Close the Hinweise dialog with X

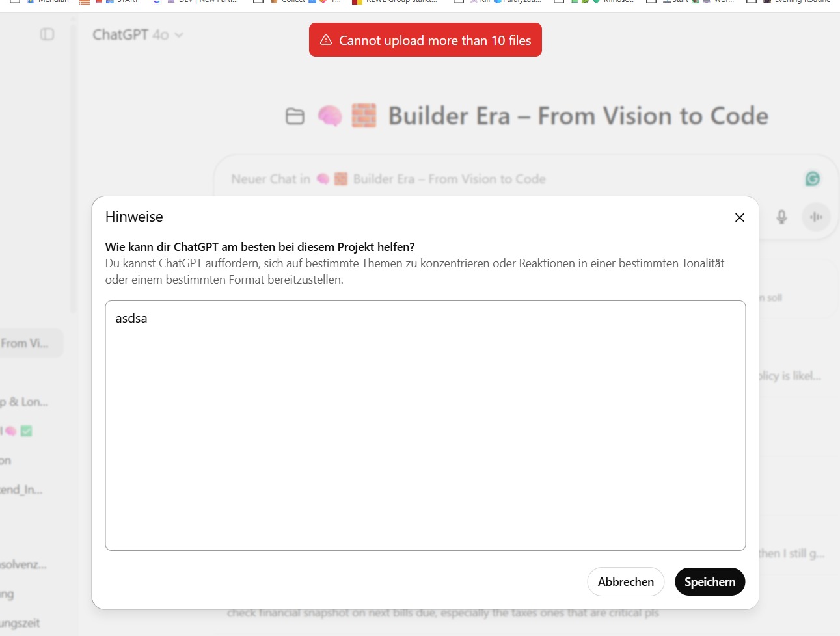click(x=739, y=217)
